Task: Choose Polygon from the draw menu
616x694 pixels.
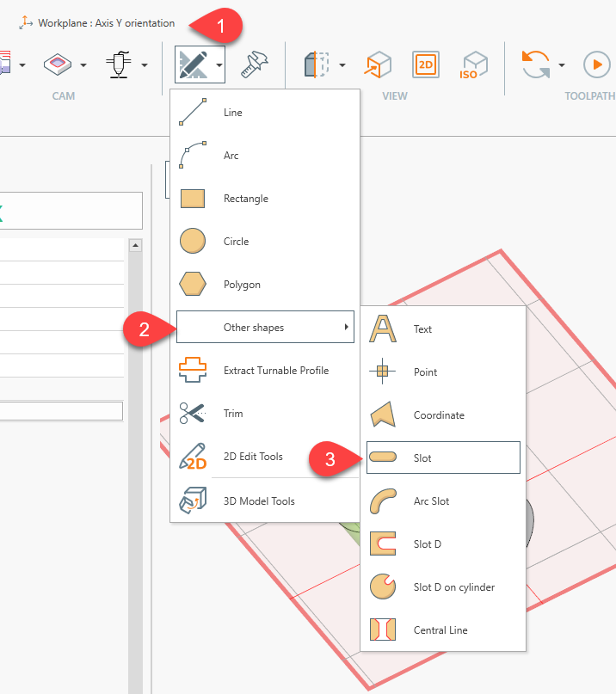Action: (x=241, y=285)
